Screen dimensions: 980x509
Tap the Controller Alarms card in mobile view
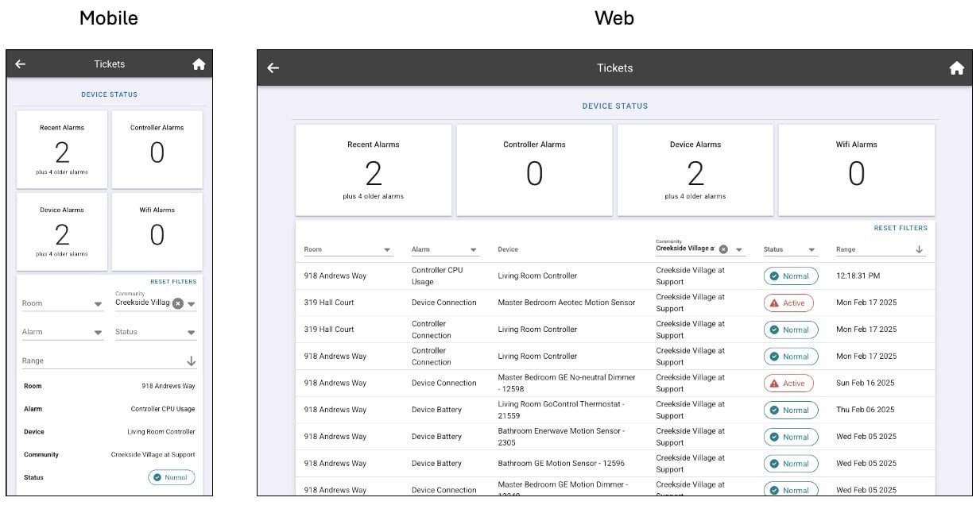pos(157,149)
